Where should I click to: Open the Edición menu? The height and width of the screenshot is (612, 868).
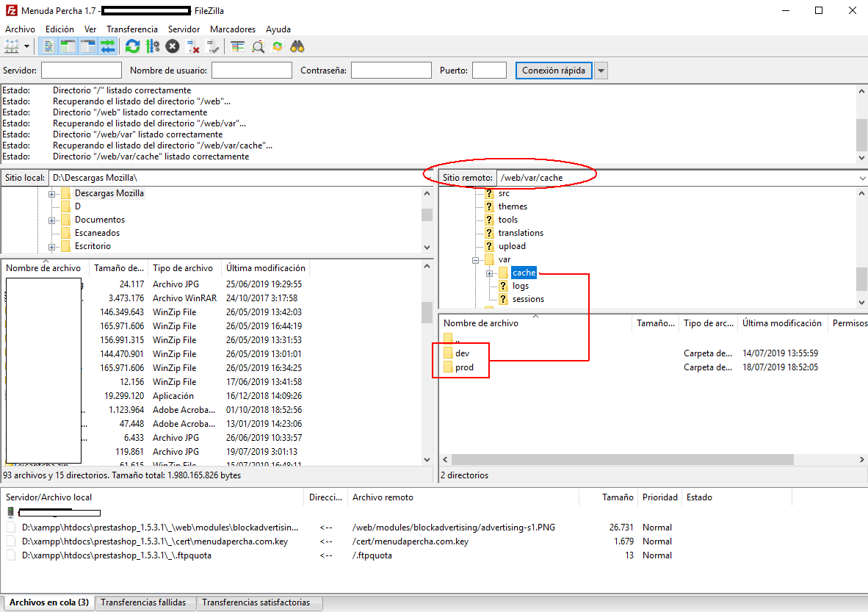(x=59, y=29)
